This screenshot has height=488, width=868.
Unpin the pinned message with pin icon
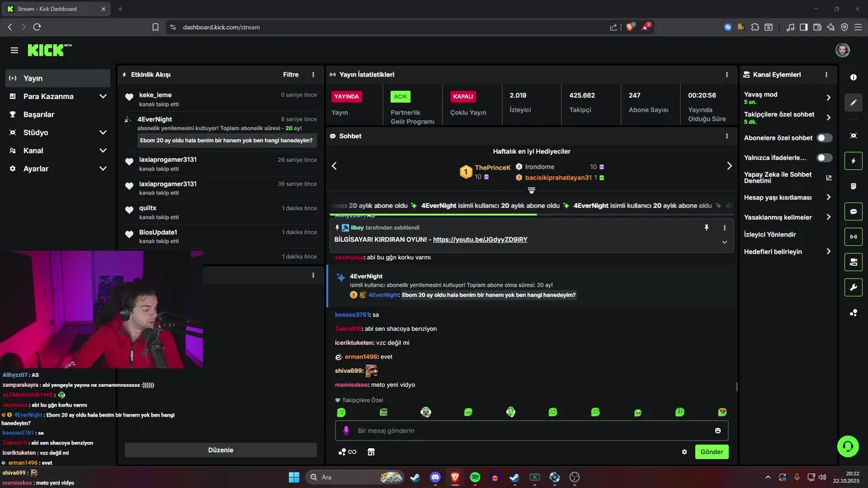pyautogui.click(x=707, y=228)
